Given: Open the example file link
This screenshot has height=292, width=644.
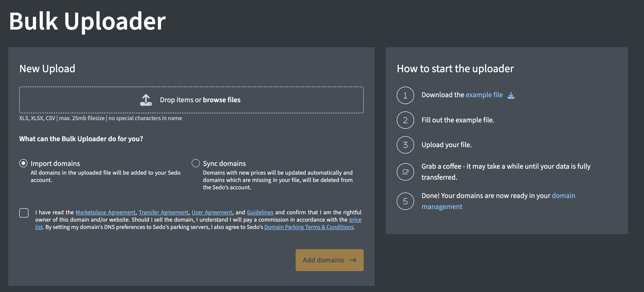Looking at the screenshot, I should [x=484, y=95].
